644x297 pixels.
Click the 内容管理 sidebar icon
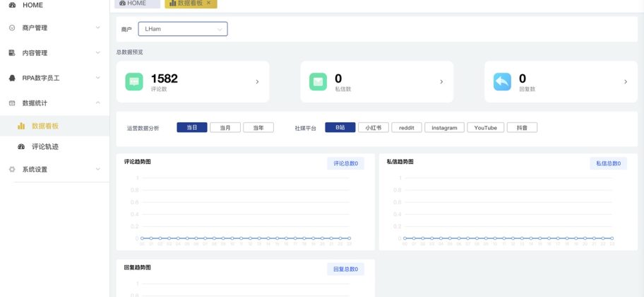point(12,53)
